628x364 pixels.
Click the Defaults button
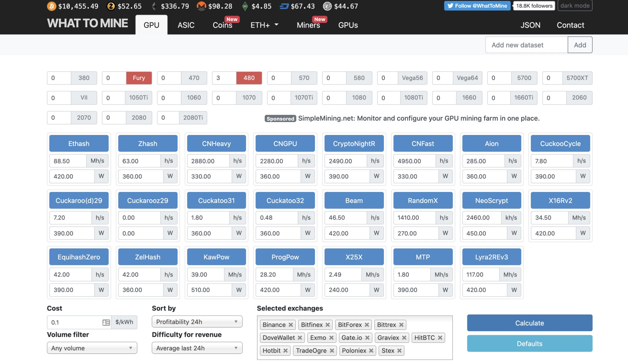(529, 343)
